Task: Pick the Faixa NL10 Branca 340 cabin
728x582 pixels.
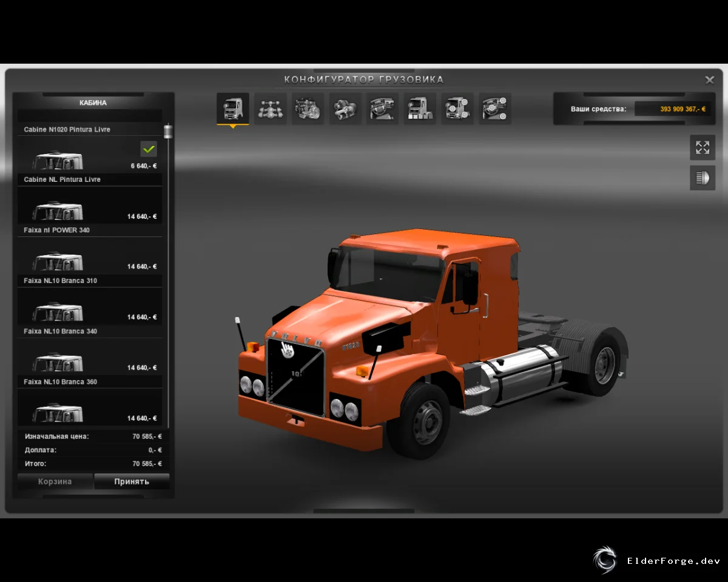Action: click(x=90, y=356)
